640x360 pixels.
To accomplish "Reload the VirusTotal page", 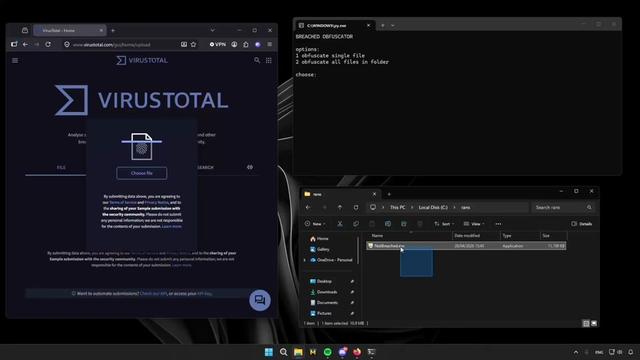I will pyautogui.click(x=48, y=44).
